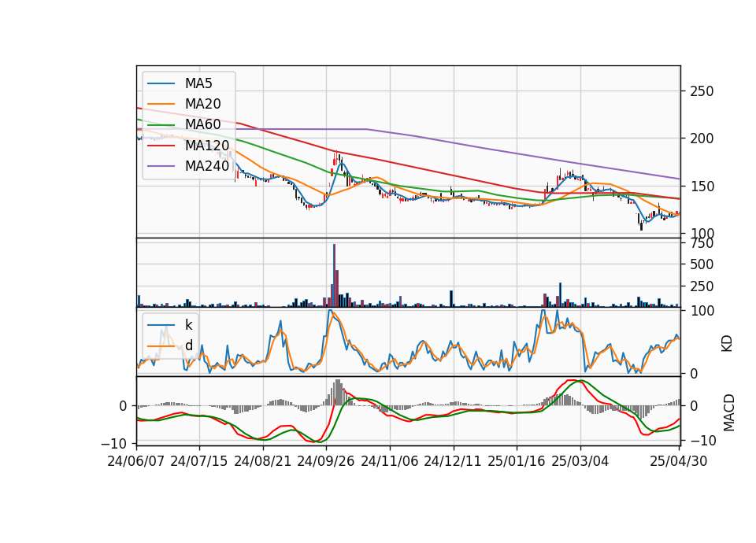Click the blue MA5 legend line sample

161,83
